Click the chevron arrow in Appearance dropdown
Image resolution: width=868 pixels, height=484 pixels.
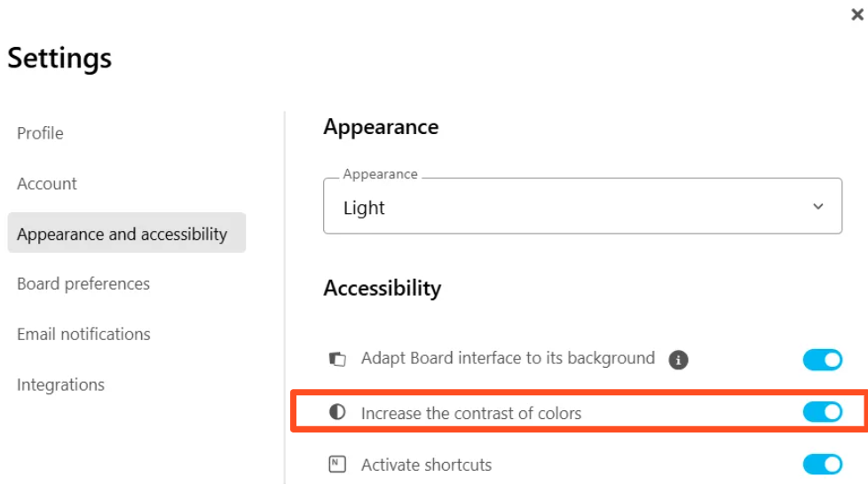point(818,206)
